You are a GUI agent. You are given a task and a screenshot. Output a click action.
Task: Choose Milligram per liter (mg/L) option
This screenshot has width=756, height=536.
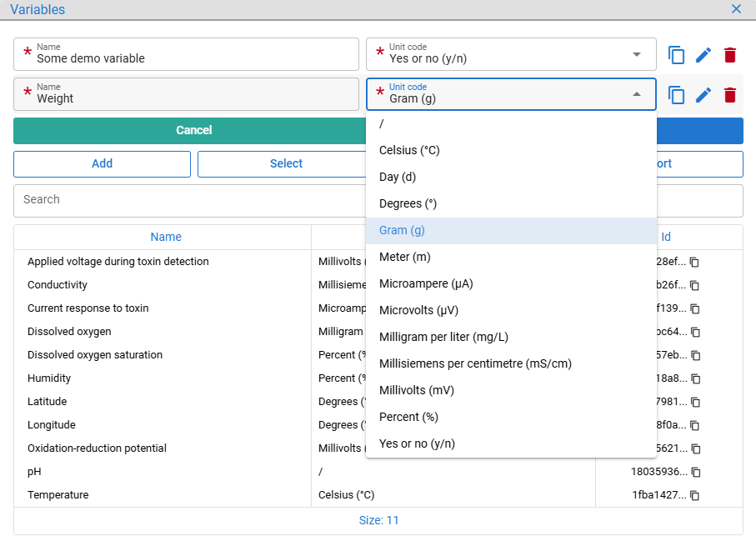(511, 337)
